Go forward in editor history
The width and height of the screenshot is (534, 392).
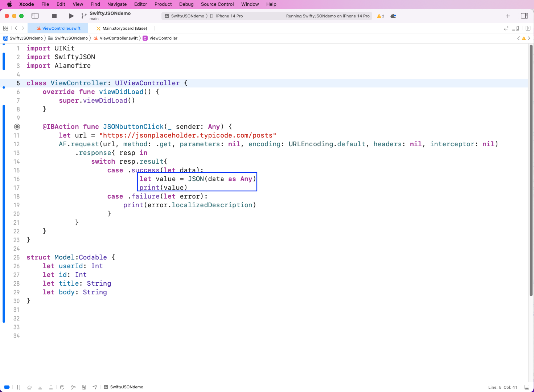point(23,28)
